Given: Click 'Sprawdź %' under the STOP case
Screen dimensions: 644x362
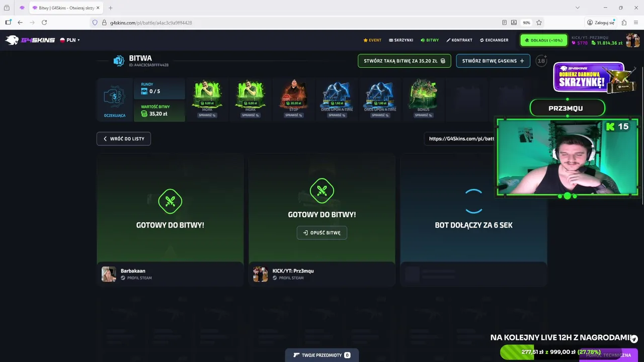Looking at the screenshot, I should [294, 115].
